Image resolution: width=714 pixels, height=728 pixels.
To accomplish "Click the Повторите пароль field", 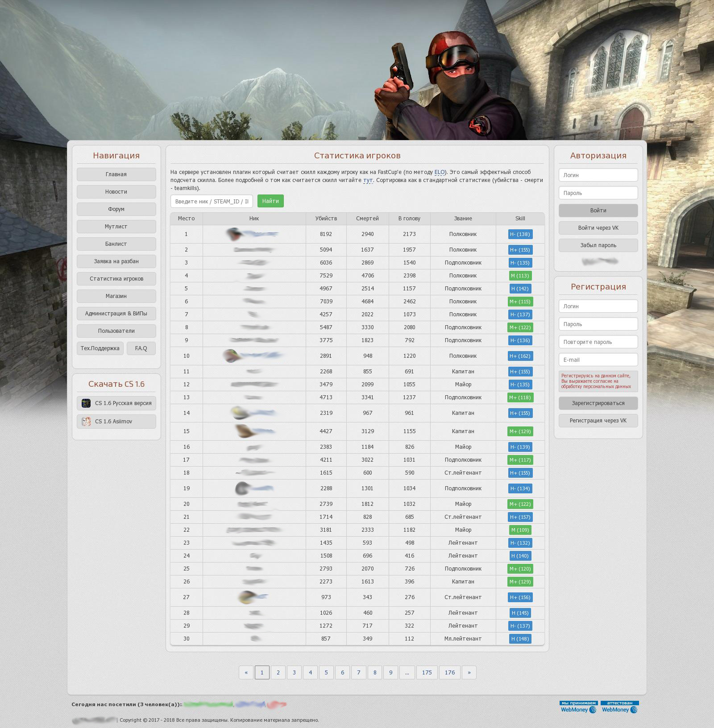I will pos(598,342).
